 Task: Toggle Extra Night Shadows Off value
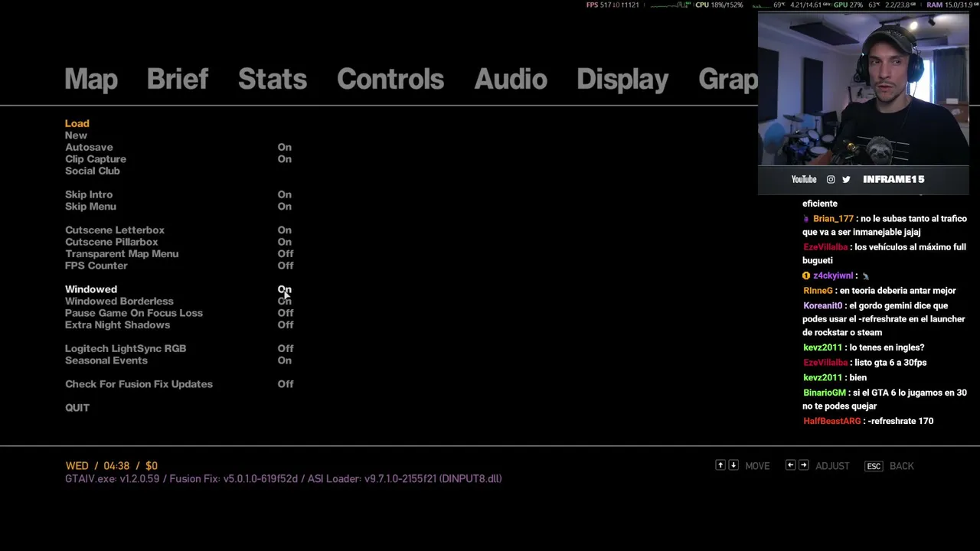(286, 325)
